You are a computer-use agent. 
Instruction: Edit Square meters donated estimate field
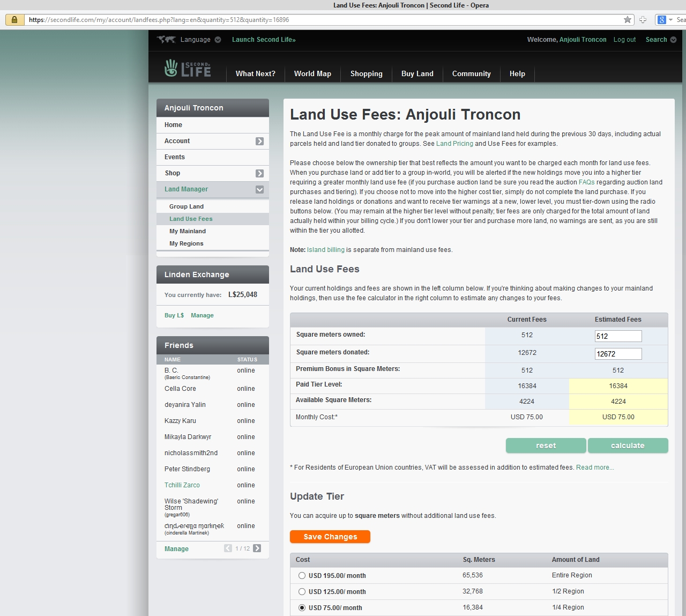pyautogui.click(x=618, y=354)
